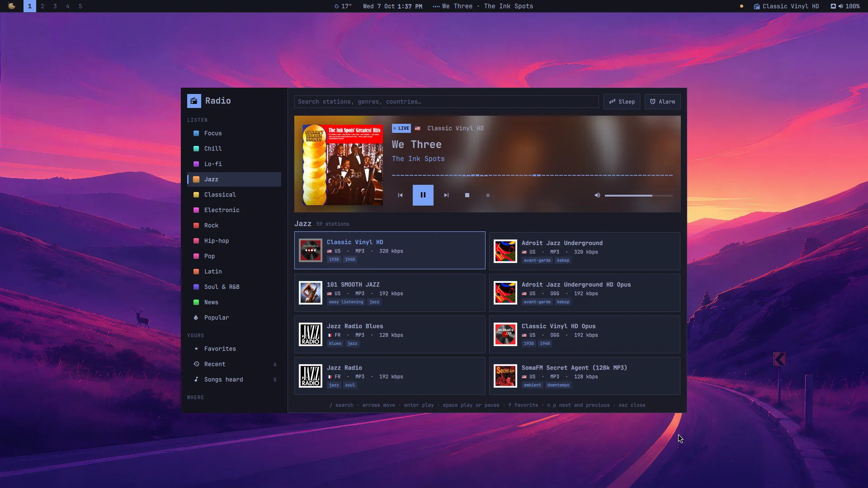Select Adroit Jazz Underground HD Opus
This screenshot has width=868, height=488.
[x=585, y=293]
